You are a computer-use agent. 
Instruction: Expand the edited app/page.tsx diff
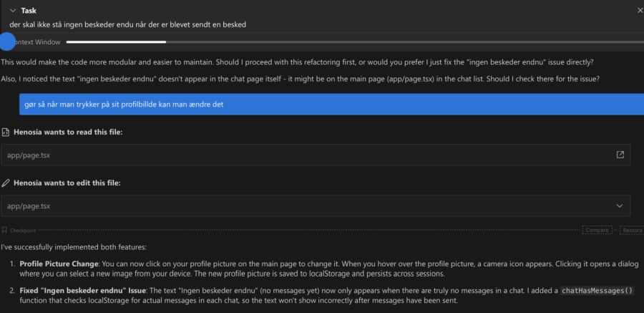point(620,206)
